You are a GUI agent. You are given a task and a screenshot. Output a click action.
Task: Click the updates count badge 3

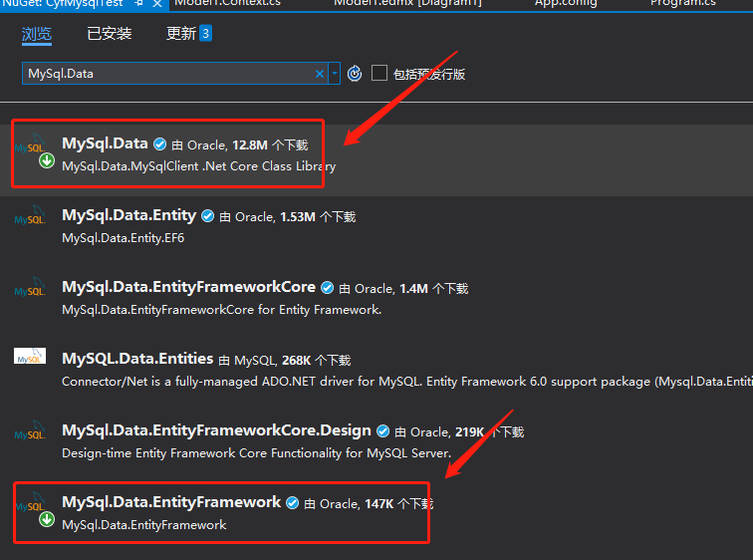205,33
